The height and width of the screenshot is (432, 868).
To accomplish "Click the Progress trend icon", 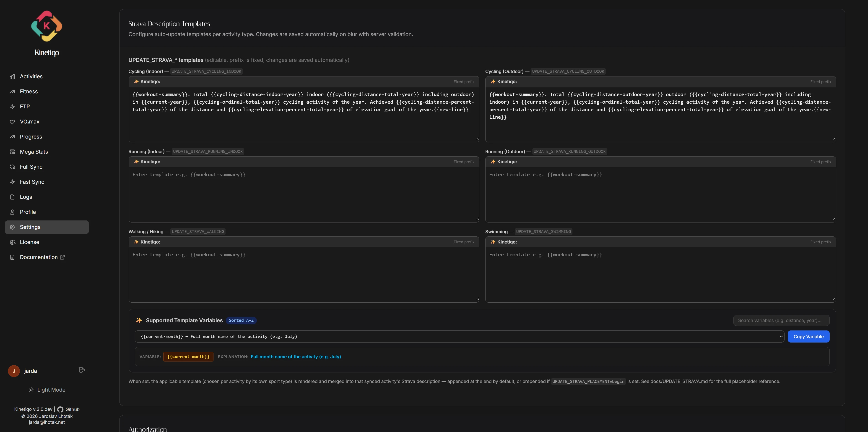I will point(13,136).
